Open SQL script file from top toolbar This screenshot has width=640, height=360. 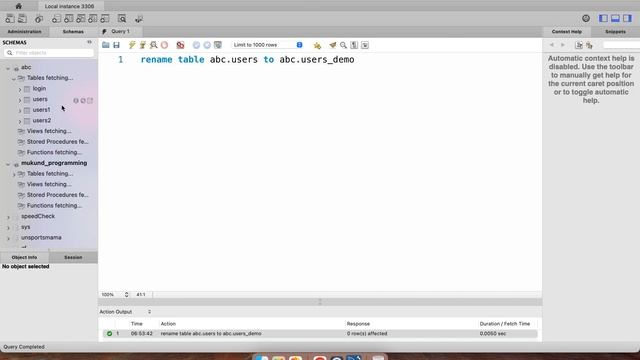tap(22, 19)
